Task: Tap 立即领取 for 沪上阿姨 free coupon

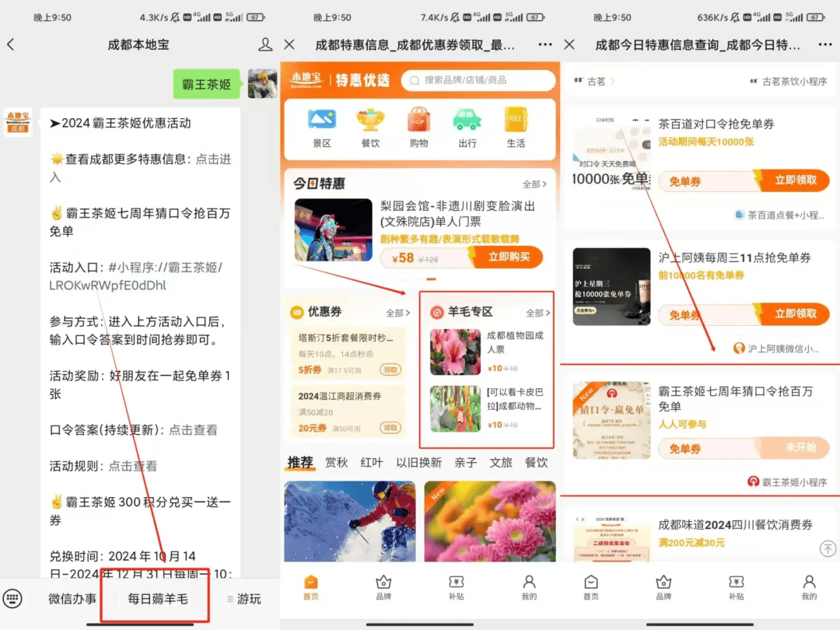Action: 795,314
